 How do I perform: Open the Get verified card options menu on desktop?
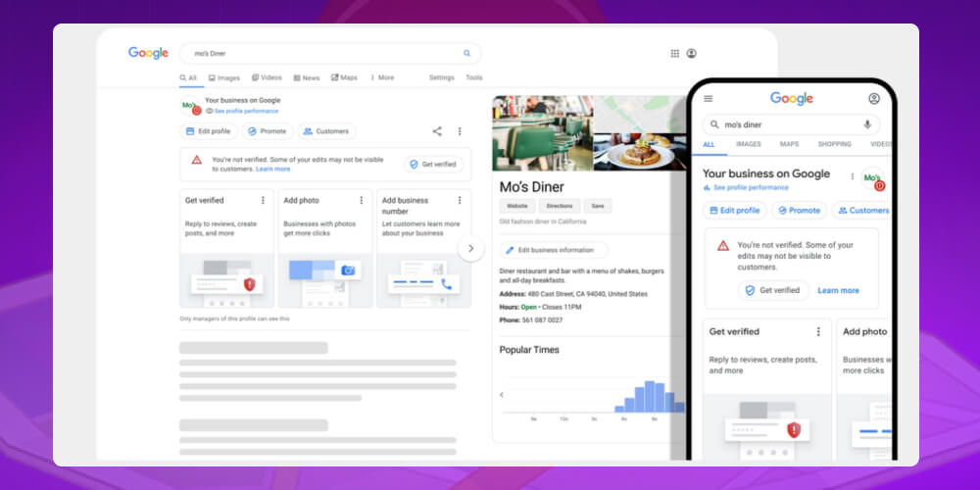point(263,200)
